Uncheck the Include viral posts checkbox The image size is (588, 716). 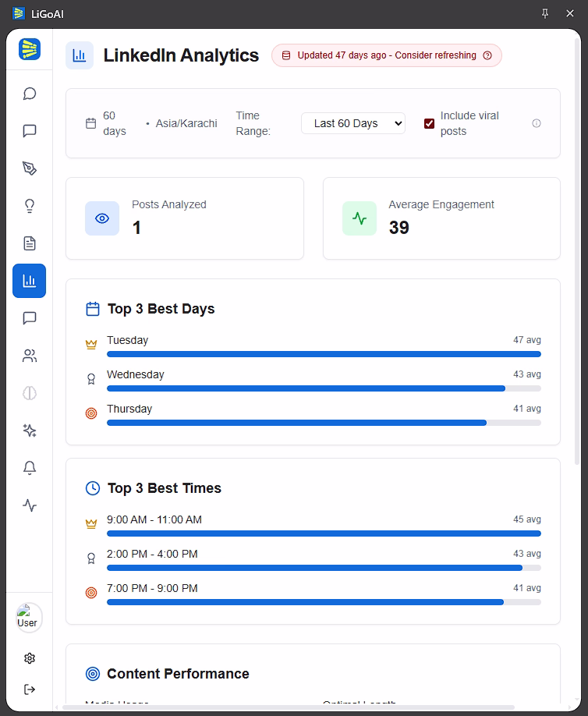tap(429, 123)
